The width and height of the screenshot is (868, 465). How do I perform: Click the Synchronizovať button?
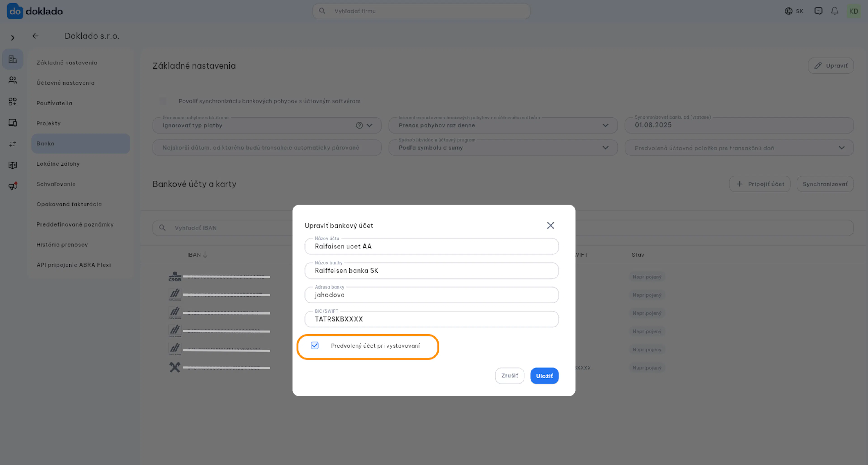(825, 184)
